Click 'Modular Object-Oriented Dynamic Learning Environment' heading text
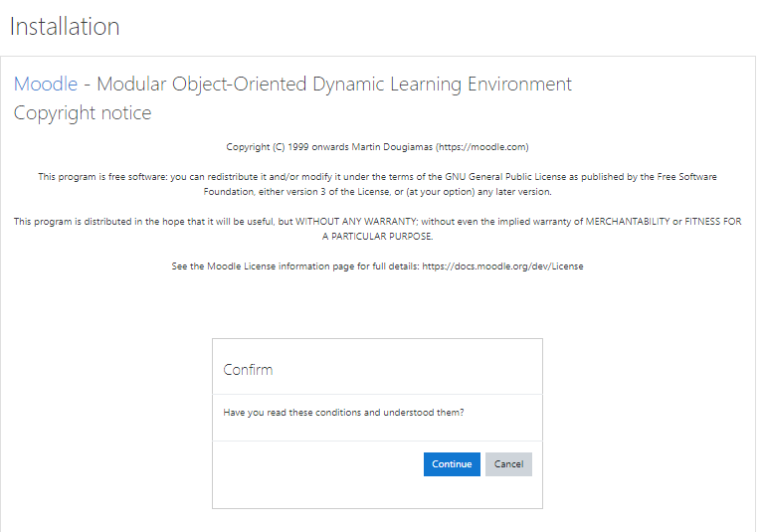The height and width of the screenshot is (532, 764). point(334,85)
